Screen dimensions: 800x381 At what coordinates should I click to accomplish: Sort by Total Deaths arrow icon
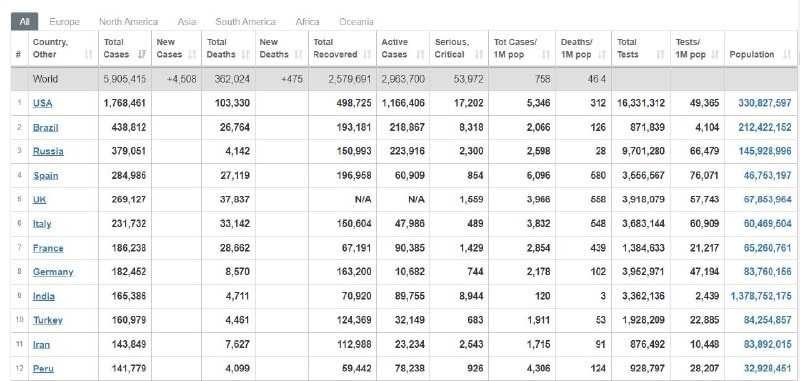[245, 55]
